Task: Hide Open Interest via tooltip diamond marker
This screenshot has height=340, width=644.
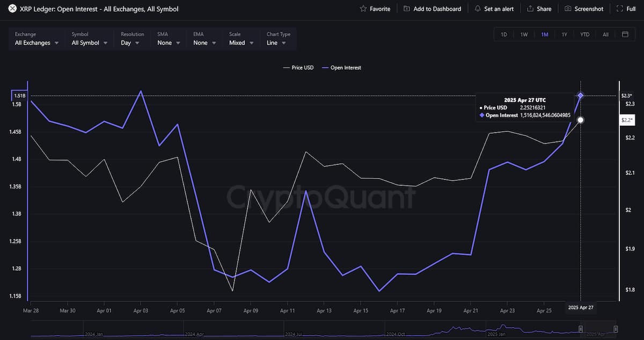Action: [x=481, y=115]
